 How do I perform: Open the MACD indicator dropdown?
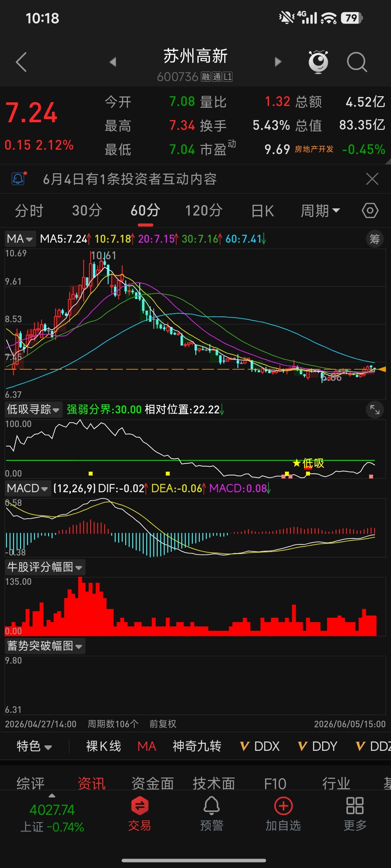[27, 488]
